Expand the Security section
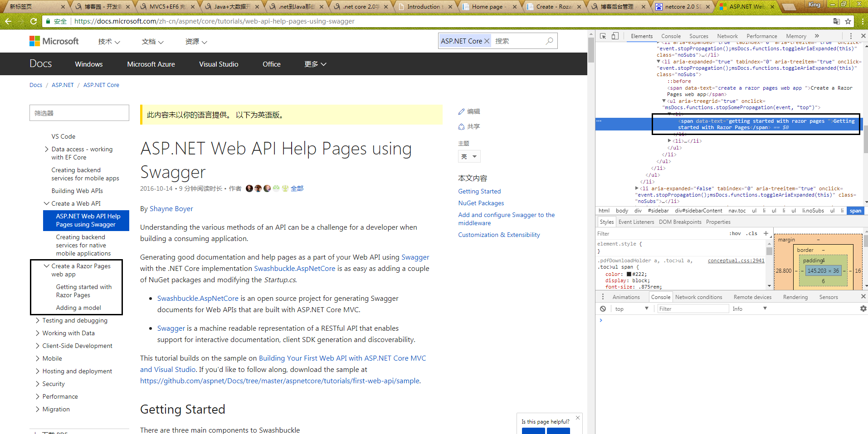The image size is (868, 434). coord(37,384)
